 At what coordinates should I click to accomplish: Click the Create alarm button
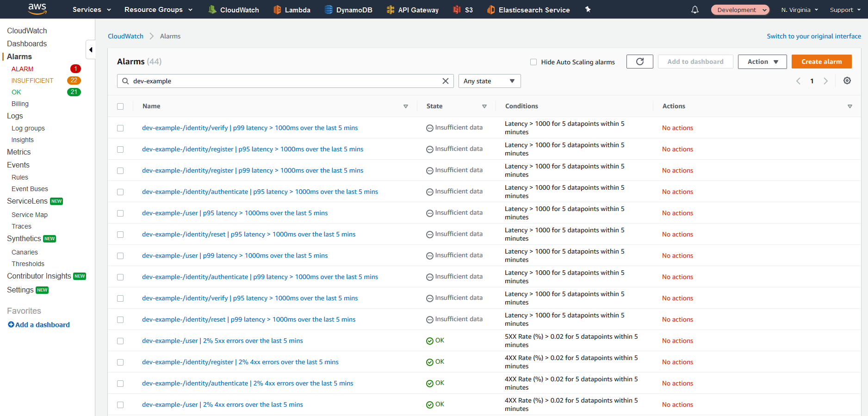[821, 62]
